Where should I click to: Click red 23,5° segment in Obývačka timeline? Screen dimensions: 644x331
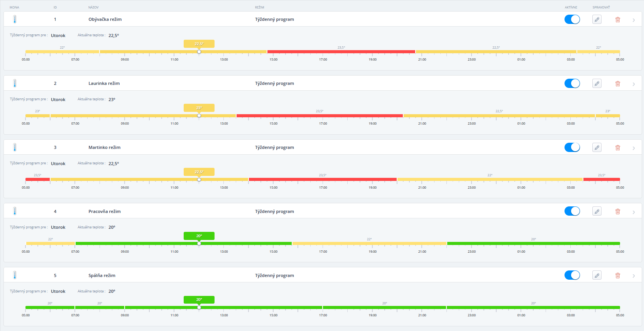(341, 52)
